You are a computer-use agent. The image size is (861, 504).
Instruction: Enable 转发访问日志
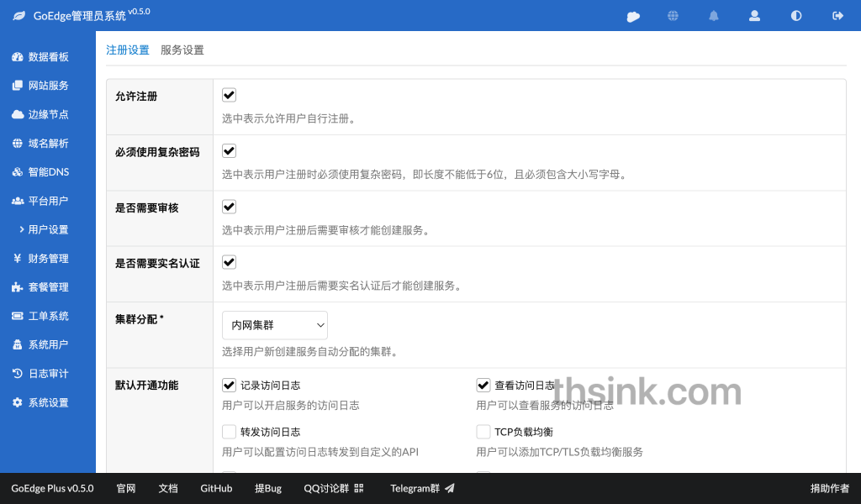229,431
